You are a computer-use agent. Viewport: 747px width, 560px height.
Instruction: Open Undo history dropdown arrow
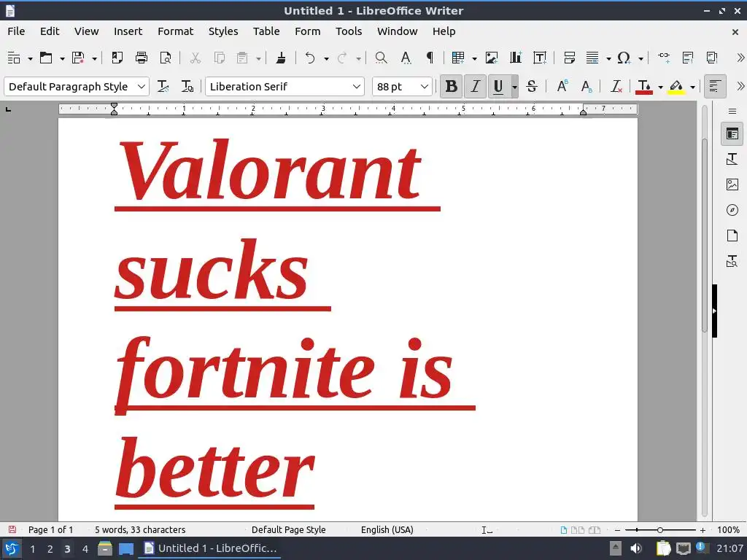(x=326, y=58)
